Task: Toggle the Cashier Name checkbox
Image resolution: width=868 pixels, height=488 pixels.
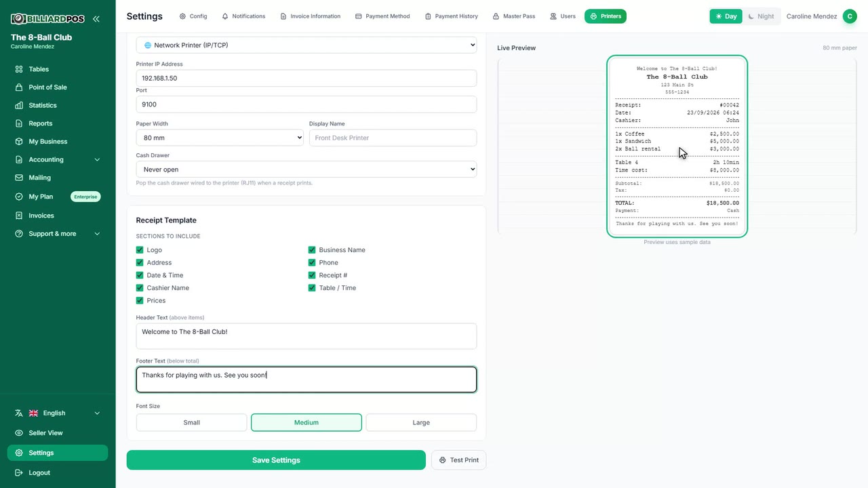Action: [x=140, y=288]
